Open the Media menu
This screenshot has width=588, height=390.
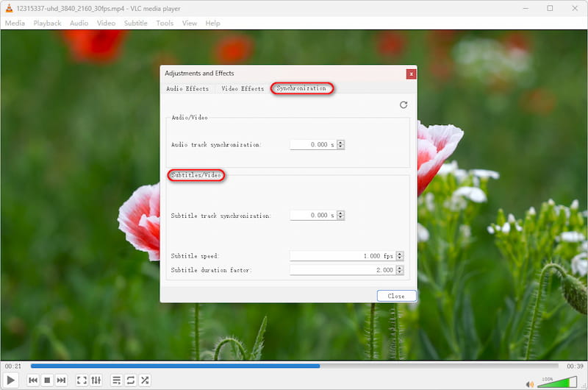coord(15,24)
